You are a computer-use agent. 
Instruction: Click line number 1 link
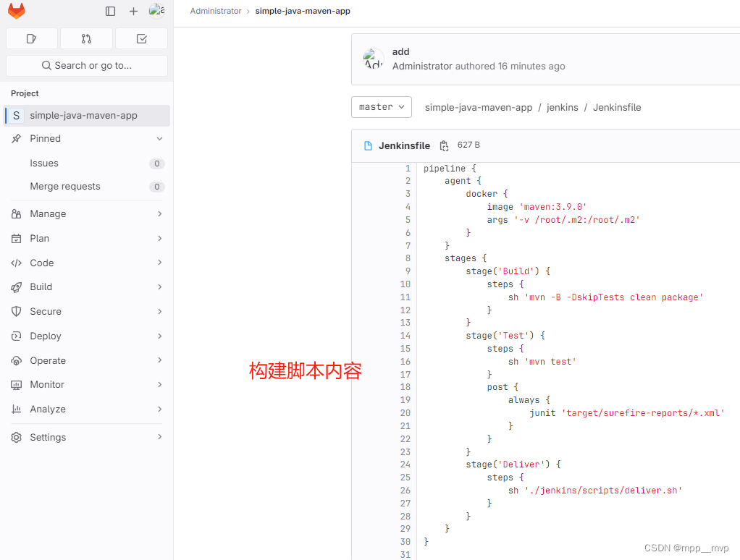click(408, 169)
